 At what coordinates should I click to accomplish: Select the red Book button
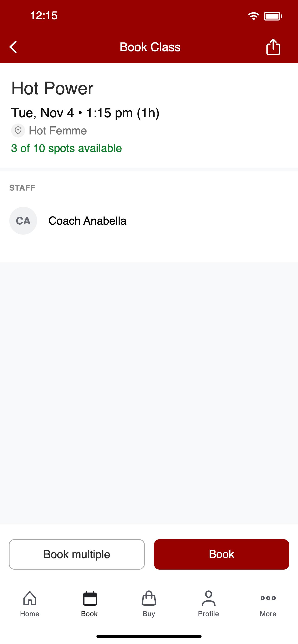tap(221, 554)
